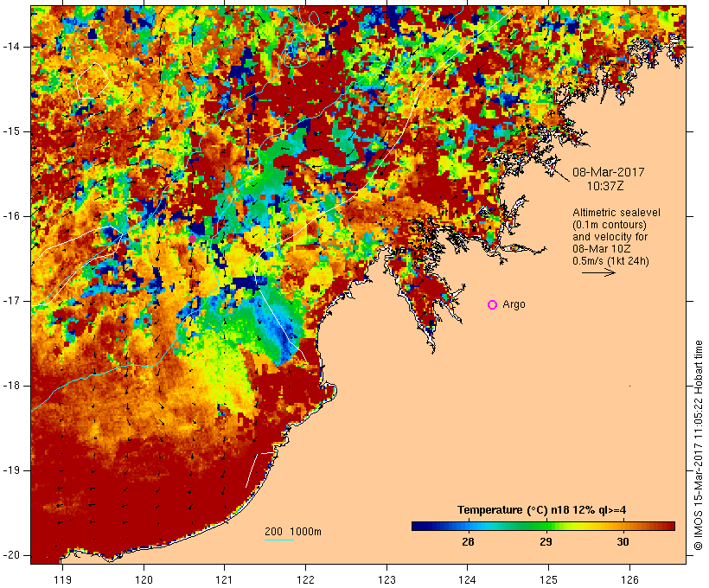Click the color bar value '30'
Screen dimensions: 709x588
[623, 541]
